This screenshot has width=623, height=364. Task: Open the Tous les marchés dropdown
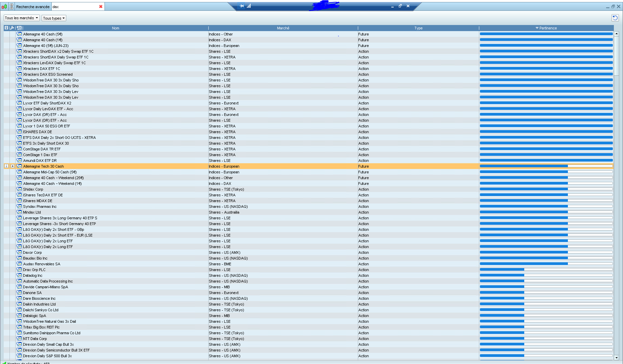(x=22, y=18)
